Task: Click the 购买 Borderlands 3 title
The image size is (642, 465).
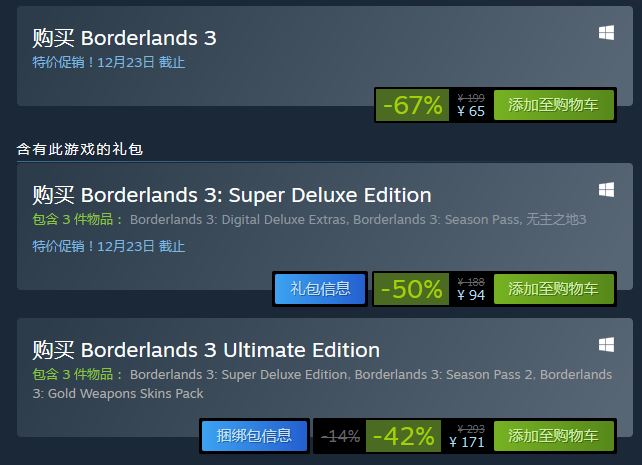Action: point(124,38)
